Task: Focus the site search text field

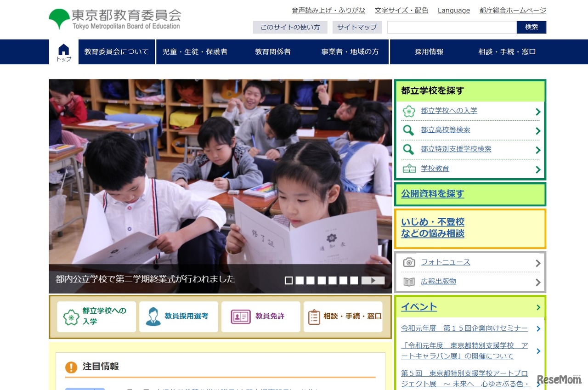Action: point(452,27)
